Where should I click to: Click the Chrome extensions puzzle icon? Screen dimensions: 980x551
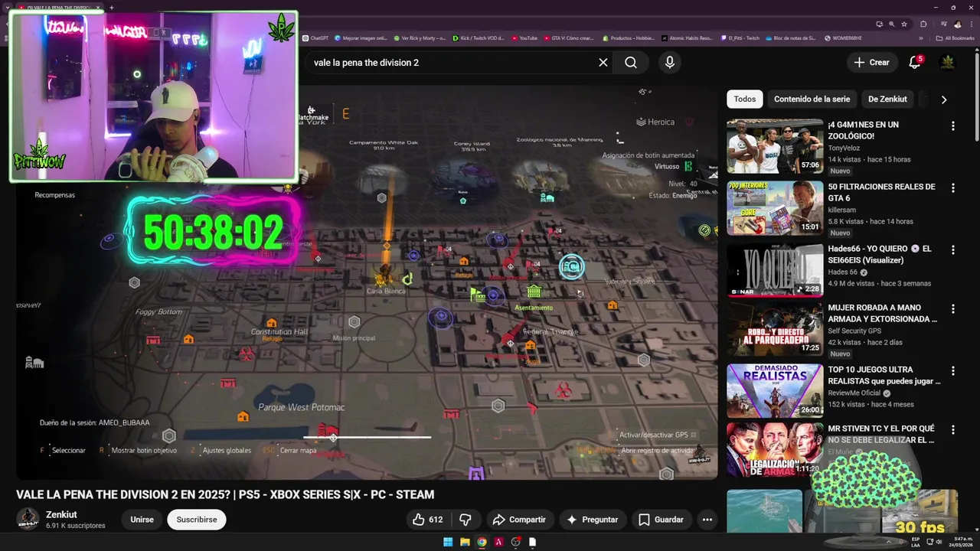pos(923,24)
